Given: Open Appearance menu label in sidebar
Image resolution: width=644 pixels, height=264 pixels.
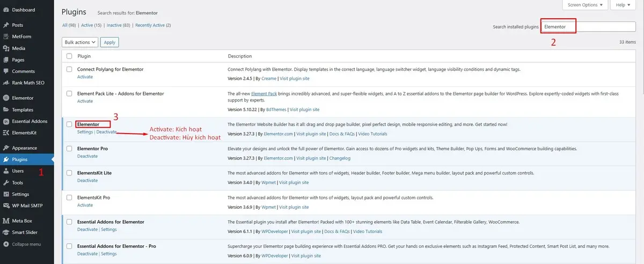Looking at the screenshot, I should point(25,148).
